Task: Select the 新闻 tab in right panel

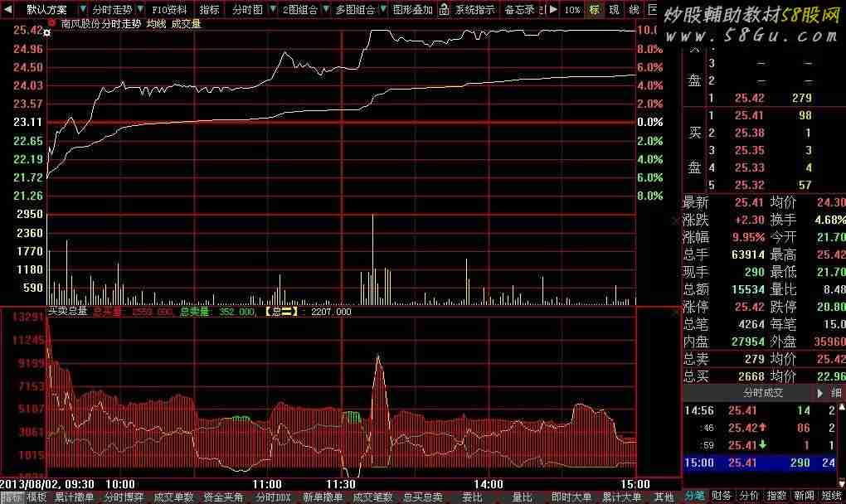Action: coord(804,496)
